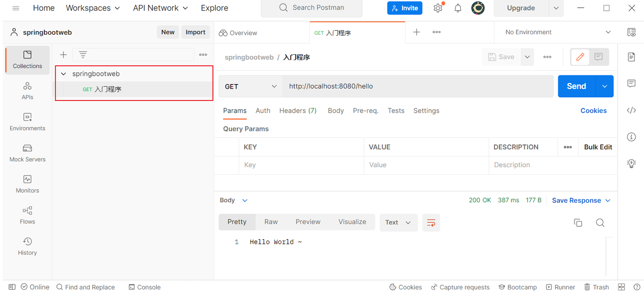Open collections panel more options ellipsis
Image resolution: width=644 pixels, height=294 pixels.
coord(203,55)
